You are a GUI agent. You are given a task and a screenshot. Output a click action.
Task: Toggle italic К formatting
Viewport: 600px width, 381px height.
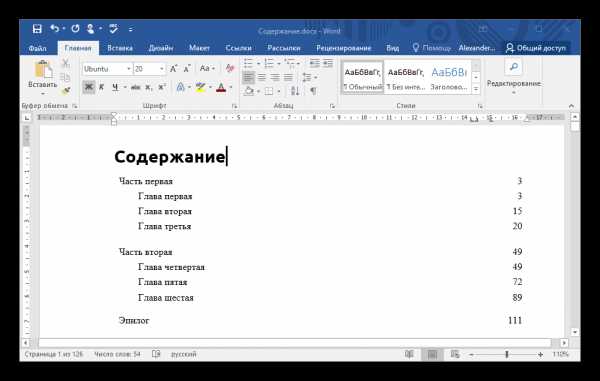(x=102, y=88)
